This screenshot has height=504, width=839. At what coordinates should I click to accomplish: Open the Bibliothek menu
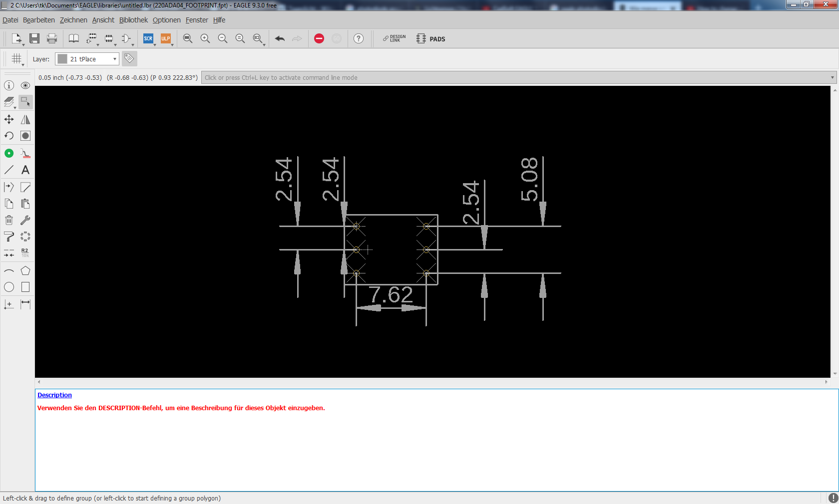[x=133, y=20]
